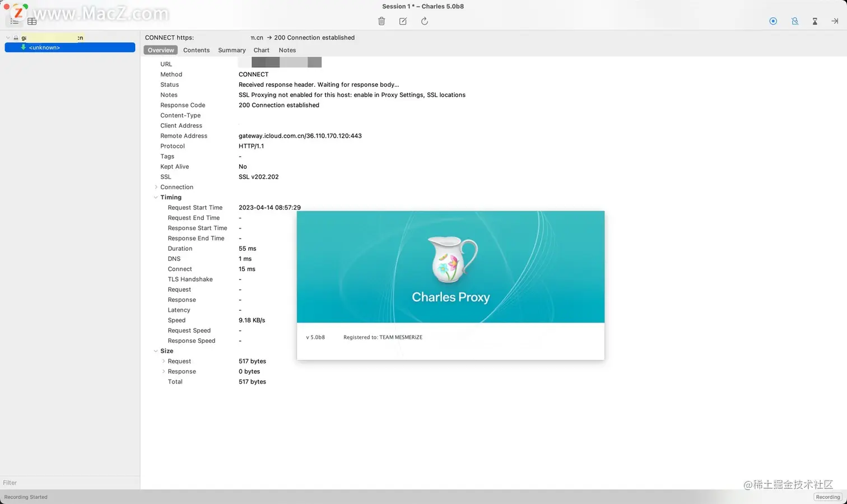Switch to the Sequence table view

tap(32, 21)
